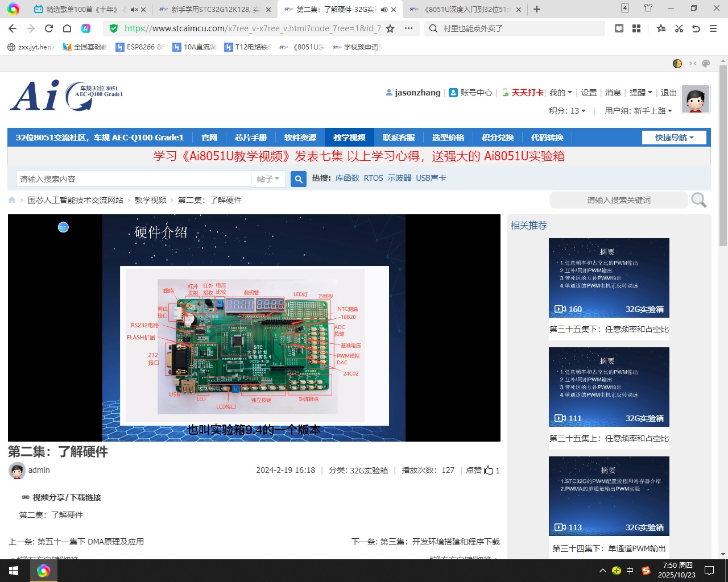Open the address bar three-dot menu
Image resolution: width=728 pixels, height=582 pixels.
click(x=408, y=28)
